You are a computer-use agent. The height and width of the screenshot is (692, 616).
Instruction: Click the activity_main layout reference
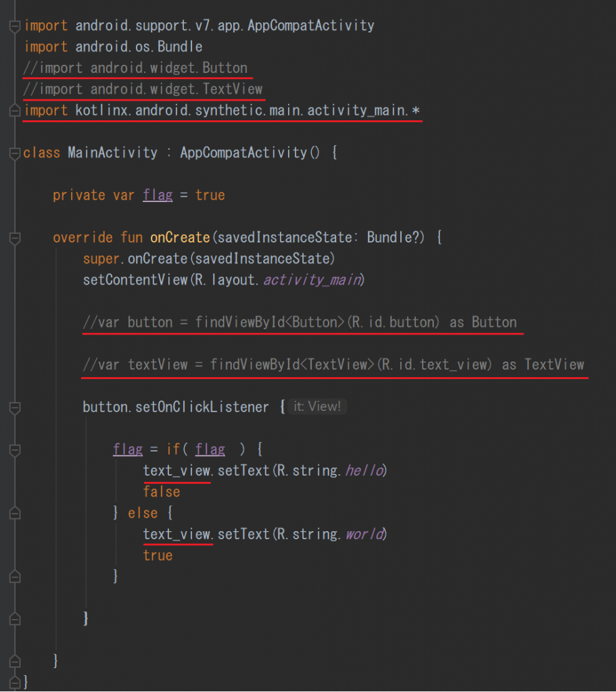point(310,279)
